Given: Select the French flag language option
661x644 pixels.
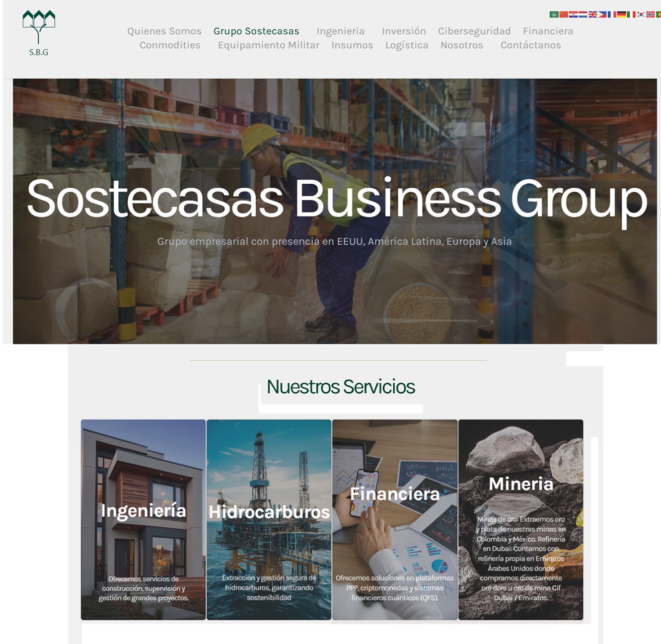Looking at the screenshot, I should tap(612, 14).
